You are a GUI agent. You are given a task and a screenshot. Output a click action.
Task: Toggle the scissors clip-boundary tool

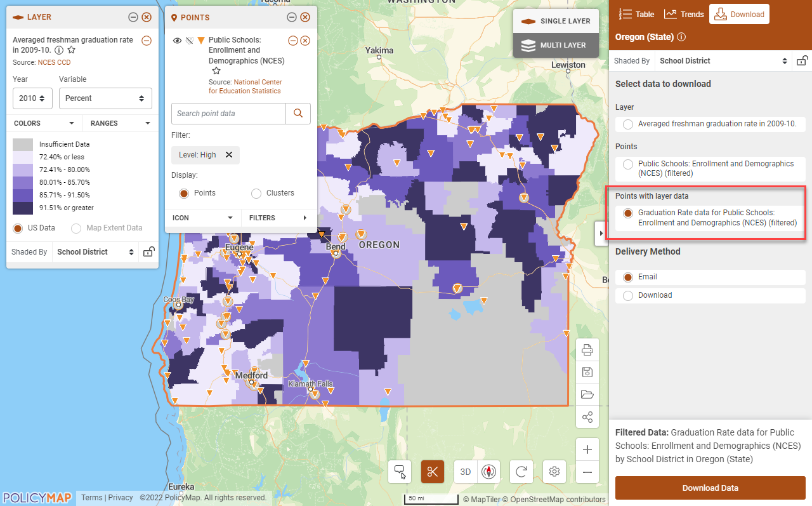coord(433,472)
